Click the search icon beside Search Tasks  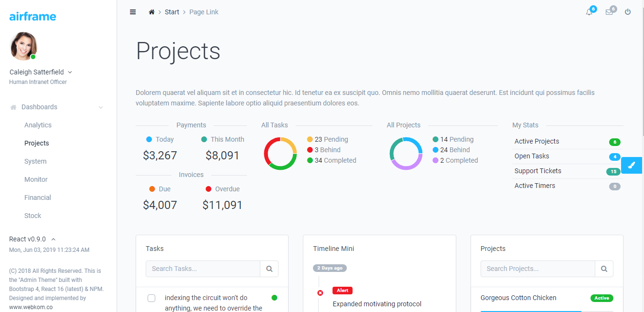269,269
